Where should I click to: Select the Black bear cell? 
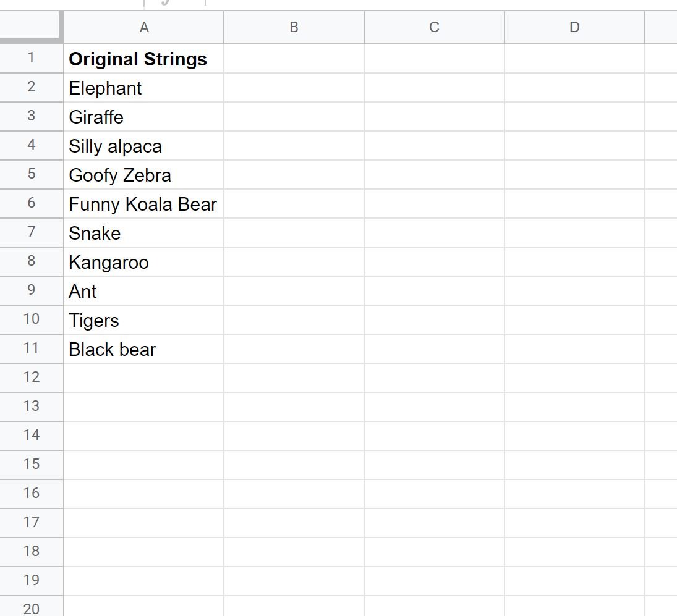(x=144, y=348)
